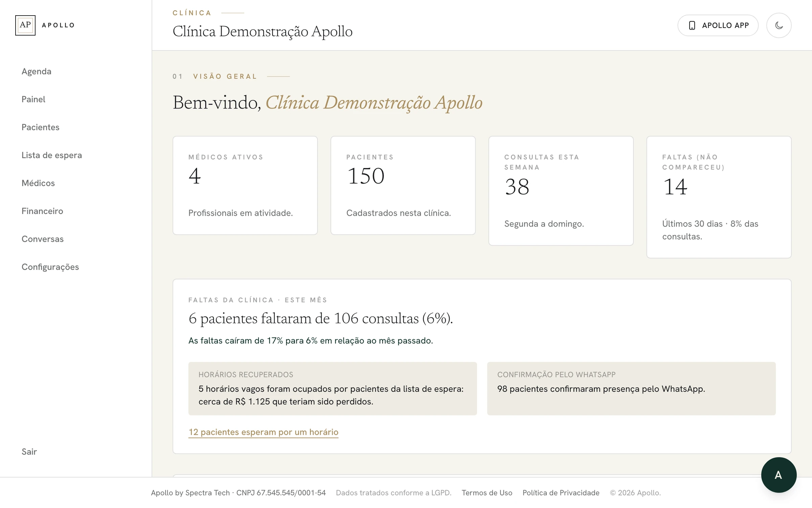
Task: Click the Pacientes 150 card
Action: 403,186
